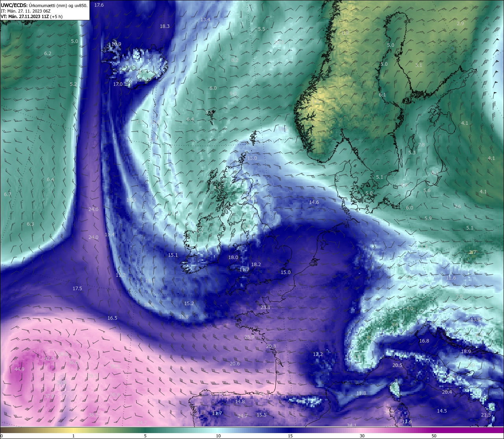Pick the 21.5 value at the southeast corner
This screenshot has width=504, height=439.
(x=486, y=415)
